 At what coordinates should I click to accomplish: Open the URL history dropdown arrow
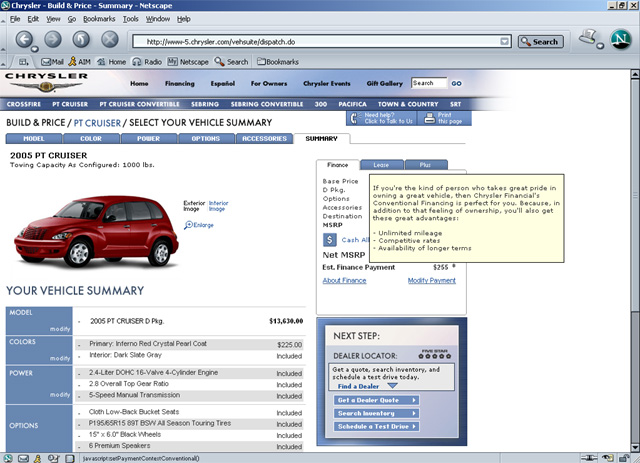[504, 41]
